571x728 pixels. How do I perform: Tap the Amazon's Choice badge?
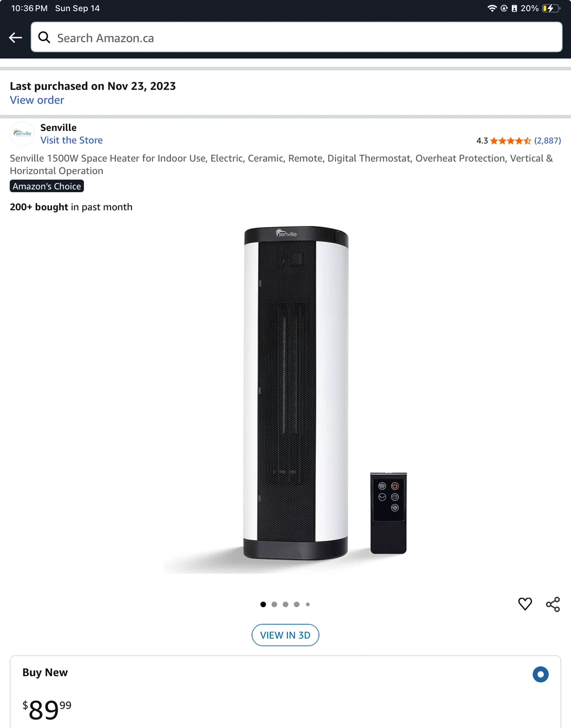coord(47,186)
